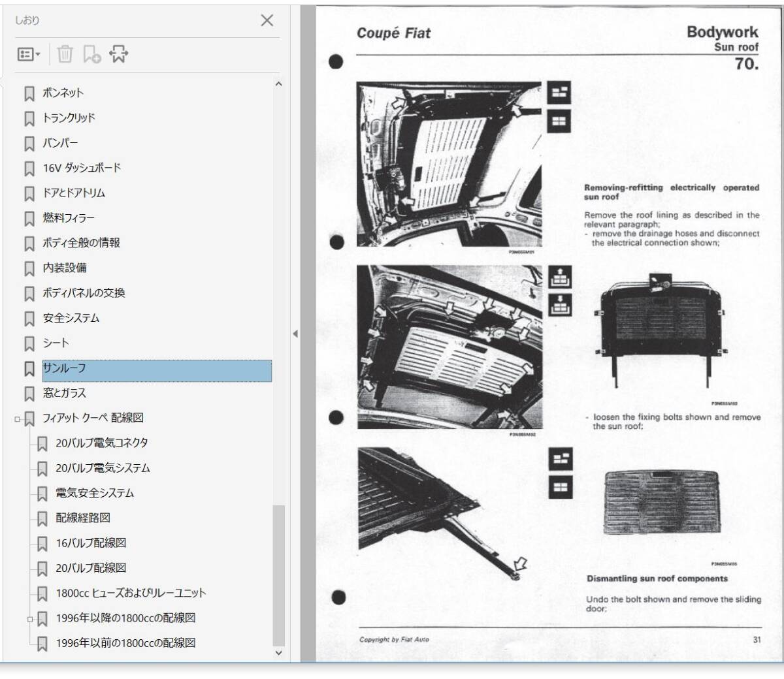Collapse the フィアット クーペ 配線図 tree node
This screenshot has height=679, width=784.
18,419
